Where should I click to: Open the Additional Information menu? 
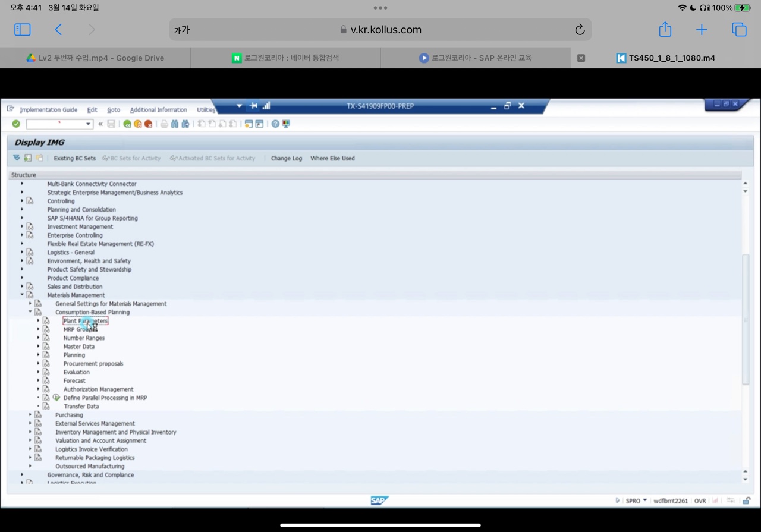[x=158, y=110]
